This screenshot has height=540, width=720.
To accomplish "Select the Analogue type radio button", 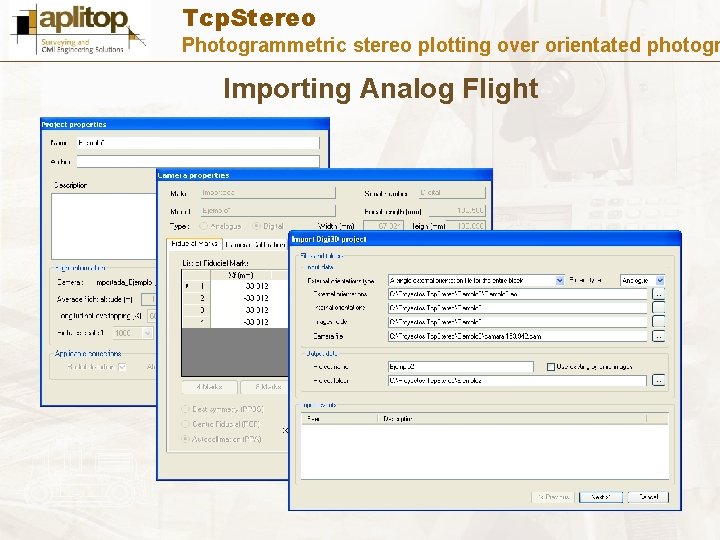I will coord(203,226).
